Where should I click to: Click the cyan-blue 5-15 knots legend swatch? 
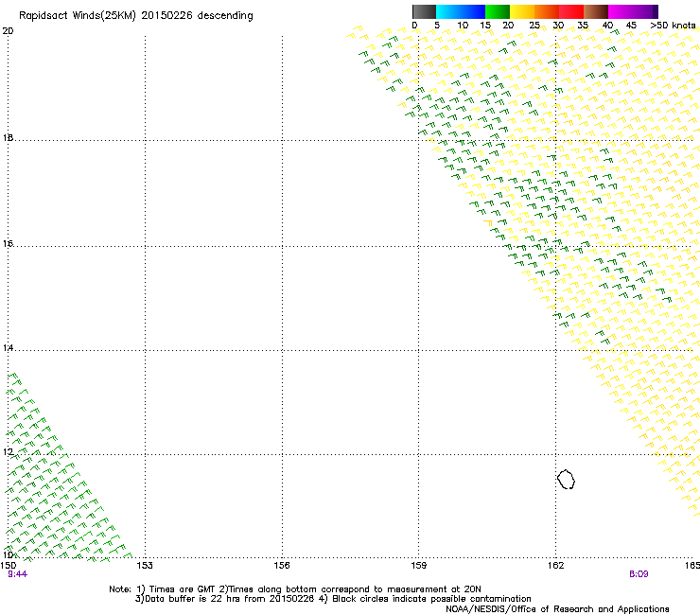461,11
